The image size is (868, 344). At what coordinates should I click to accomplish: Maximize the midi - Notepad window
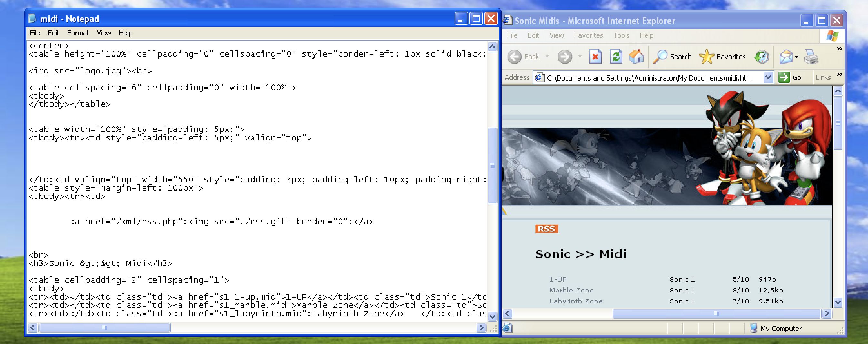click(x=476, y=19)
